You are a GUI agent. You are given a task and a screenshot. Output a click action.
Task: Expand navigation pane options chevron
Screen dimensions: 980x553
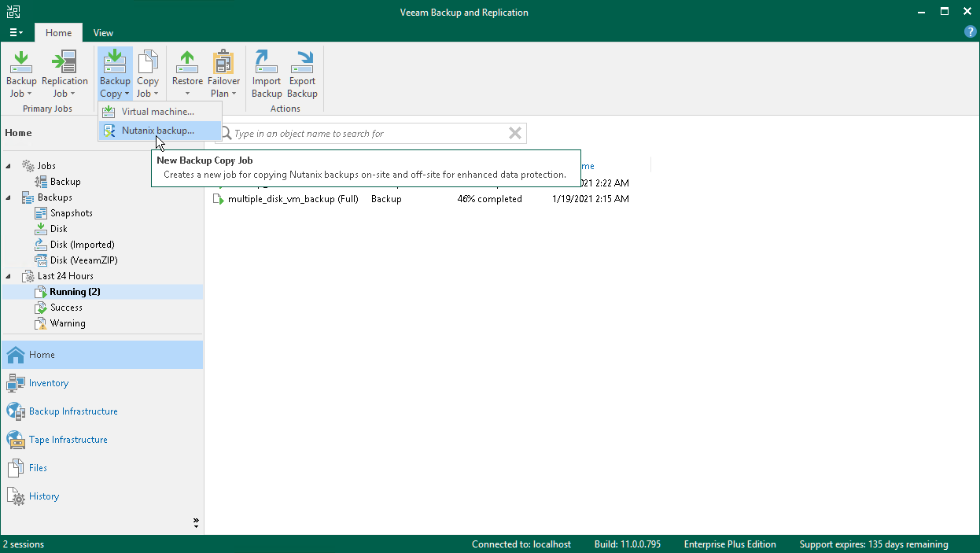coord(196,522)
